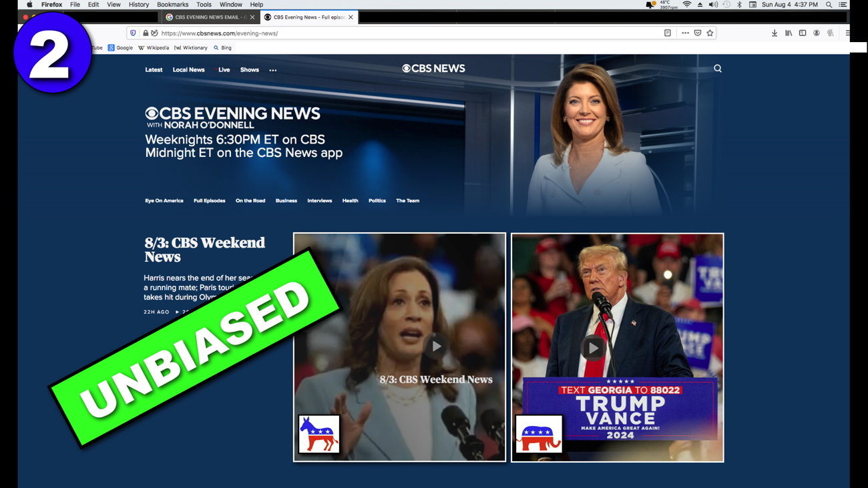Close the CBS EVENING NEWS EMAIL tab
This screenshot has height=488, width=868.
(x=252, y=17)
